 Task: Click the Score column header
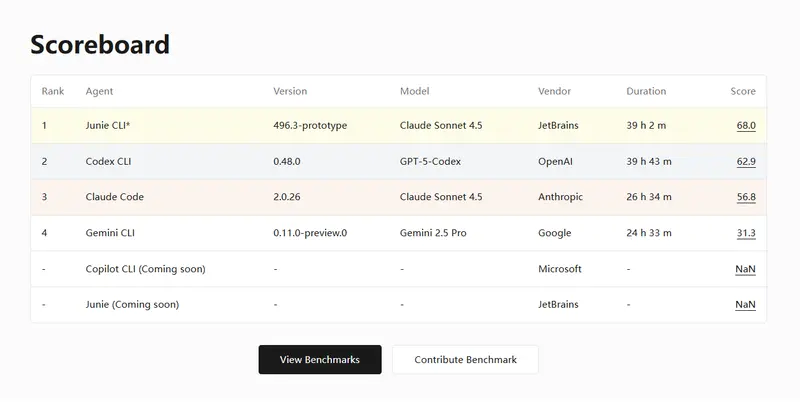[742, 91]
